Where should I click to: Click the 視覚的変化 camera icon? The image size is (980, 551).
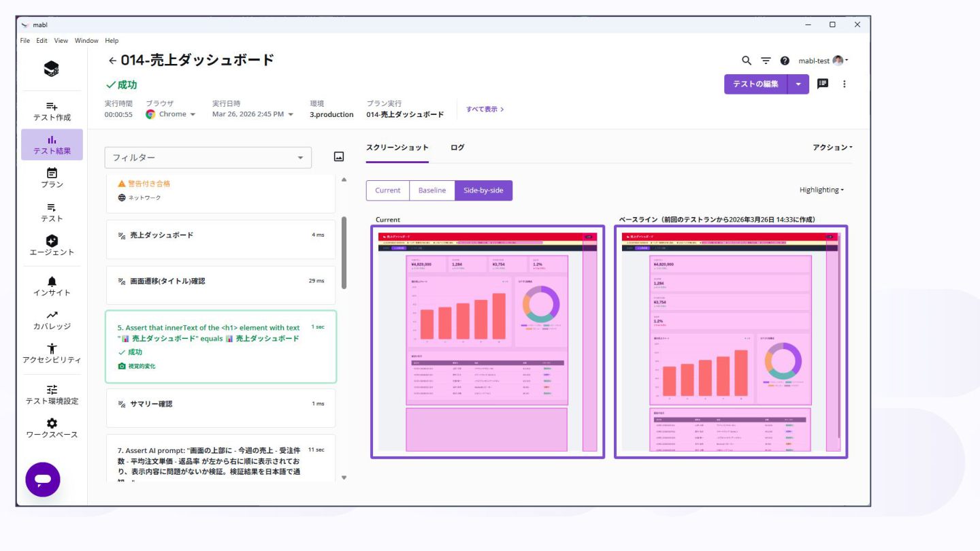pos(122,366)
